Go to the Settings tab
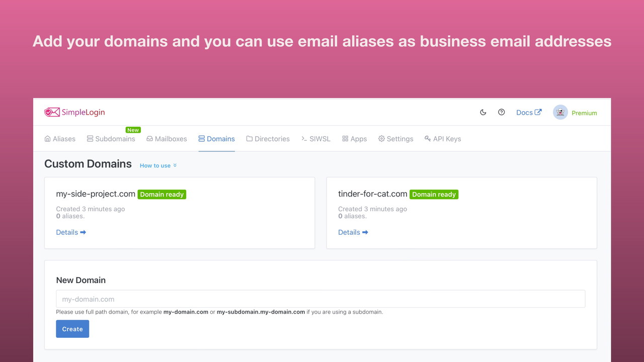Screen dimensions: 644x362 tap(395, 139)
